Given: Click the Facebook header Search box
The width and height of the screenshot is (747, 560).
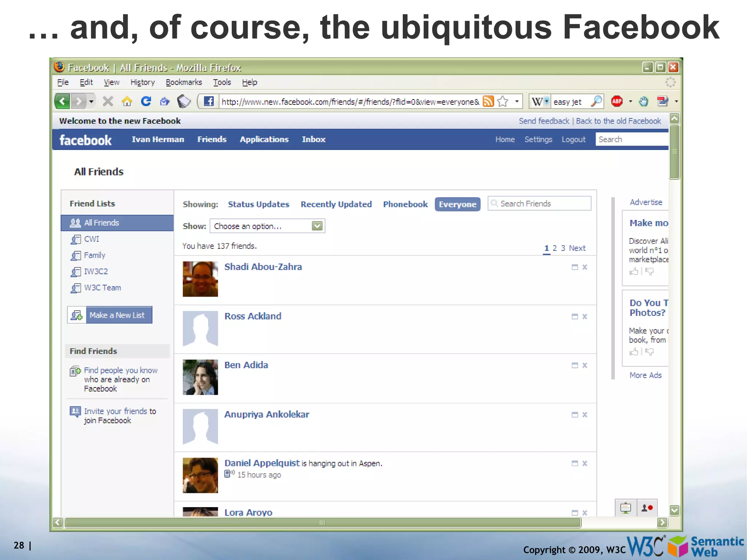Looking at the screenshot, I should coord(632,139).
